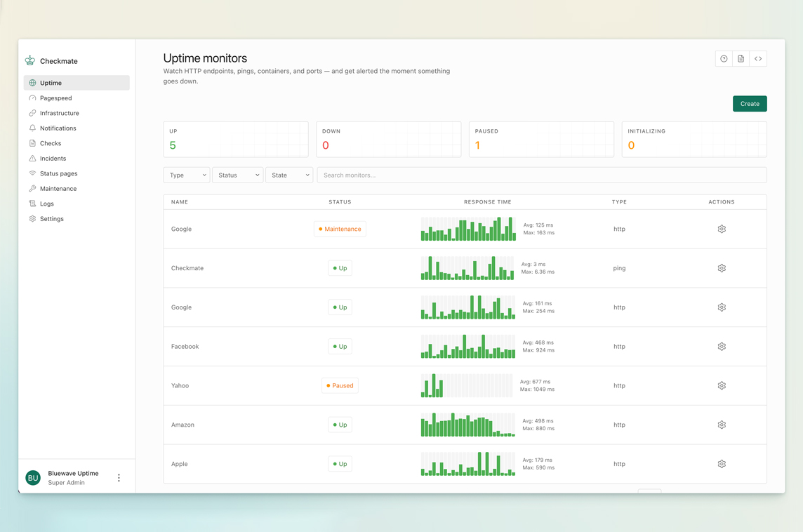
Task: Click the Search monitors input field
Action: click(542, 175)
